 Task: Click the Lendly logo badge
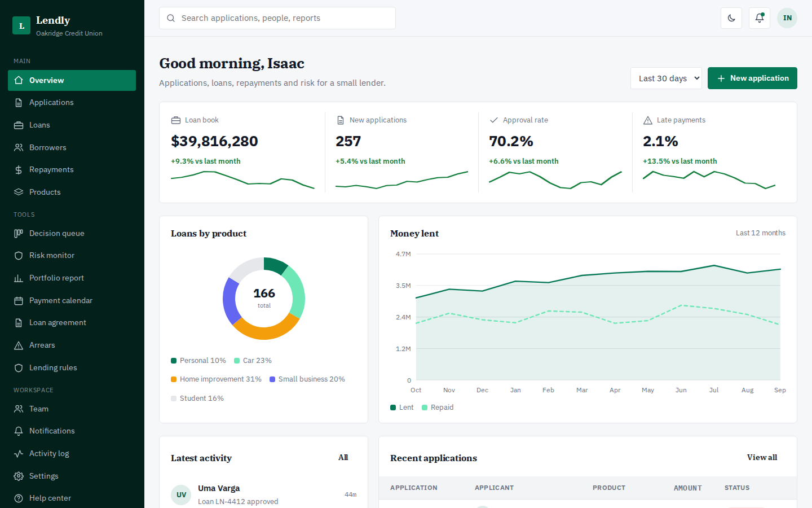click(21, 25)
